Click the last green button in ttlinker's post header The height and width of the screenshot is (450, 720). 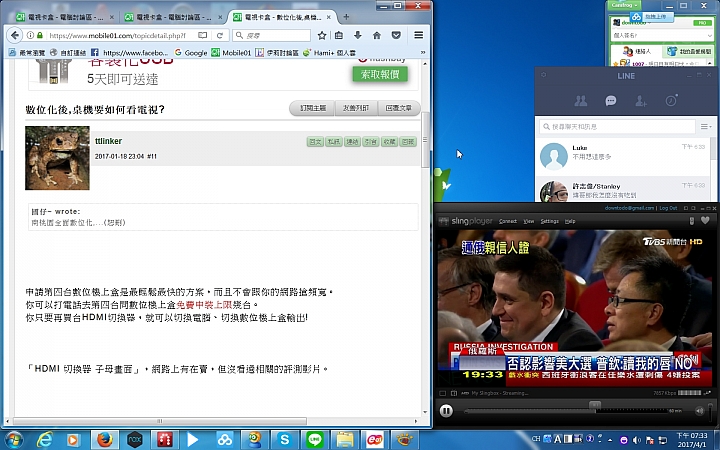pyautogui.click(x=408, y=142)
